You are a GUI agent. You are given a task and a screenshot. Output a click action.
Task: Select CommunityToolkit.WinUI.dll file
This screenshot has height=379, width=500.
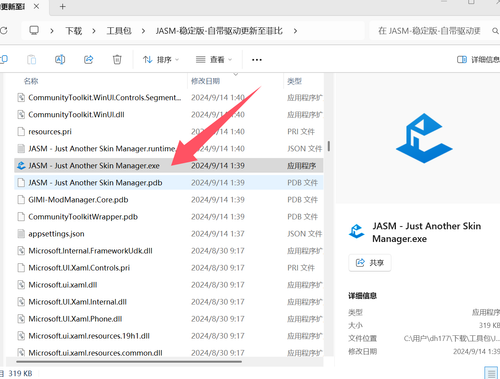pyautogui.click(x=169, y=115)
